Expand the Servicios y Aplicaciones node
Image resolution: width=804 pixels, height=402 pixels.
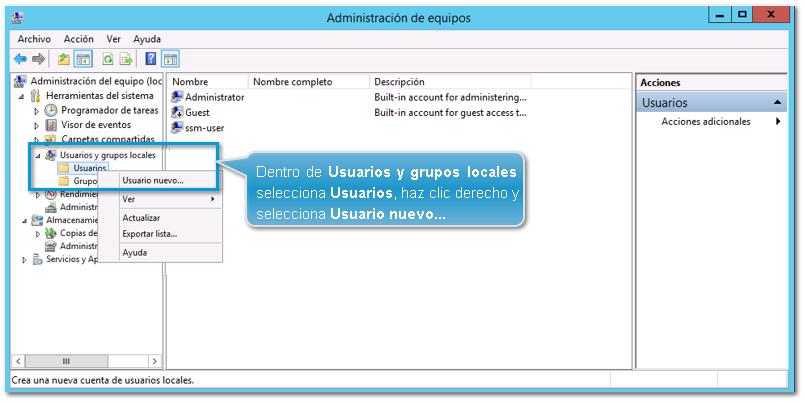point(24,260)
